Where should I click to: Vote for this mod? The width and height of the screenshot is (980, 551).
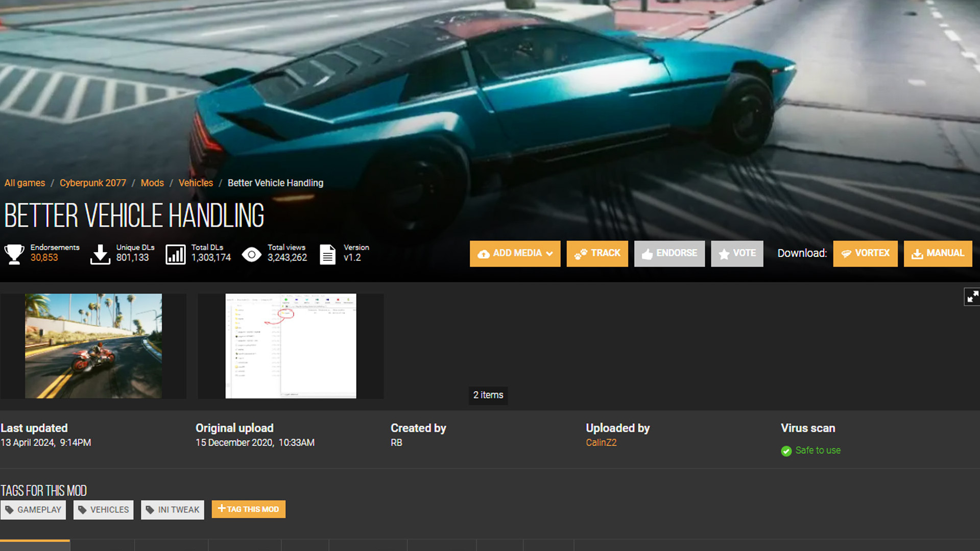[737, 253]
